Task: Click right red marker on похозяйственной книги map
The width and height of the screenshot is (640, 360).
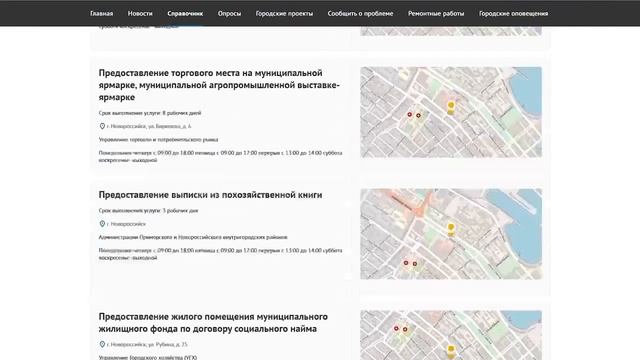Action: 415,264
